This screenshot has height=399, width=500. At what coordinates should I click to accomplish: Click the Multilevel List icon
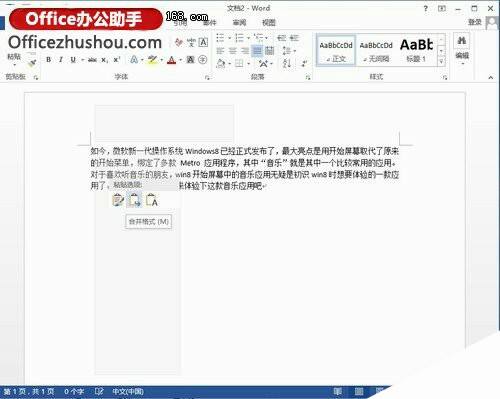tap(259, 37)
